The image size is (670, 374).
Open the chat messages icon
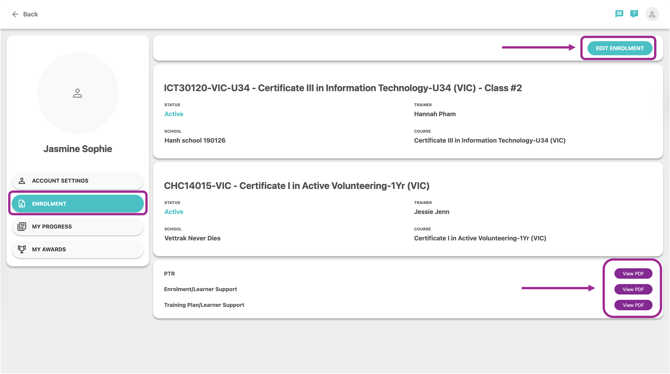(x=619, y=14)
